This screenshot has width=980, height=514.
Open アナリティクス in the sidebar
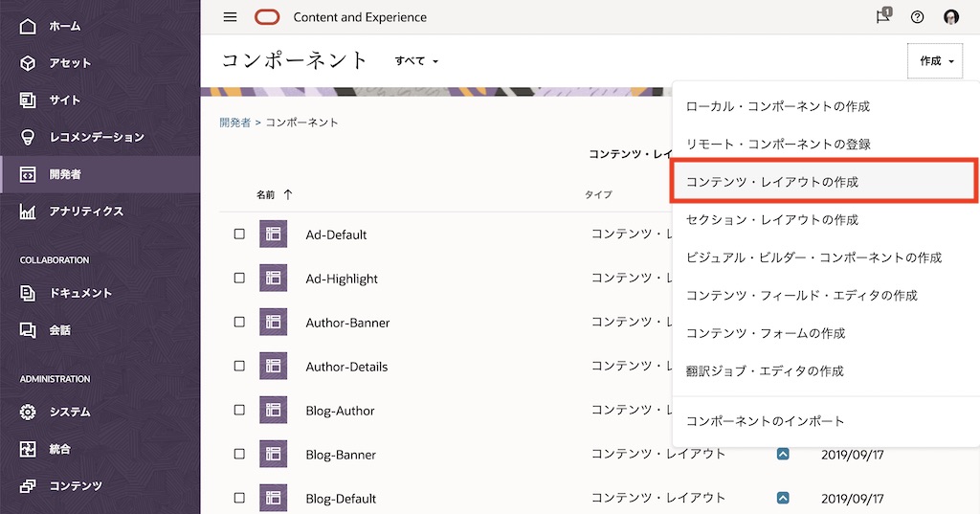click(85, 212)
